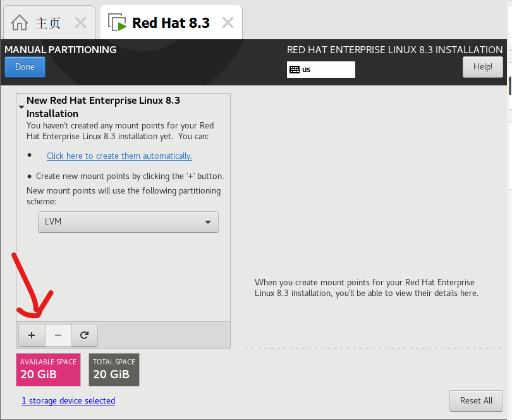Viewport: 512px width, 420px height.
Task: Open '1 storage device selected'
Action: click(68, 400)
